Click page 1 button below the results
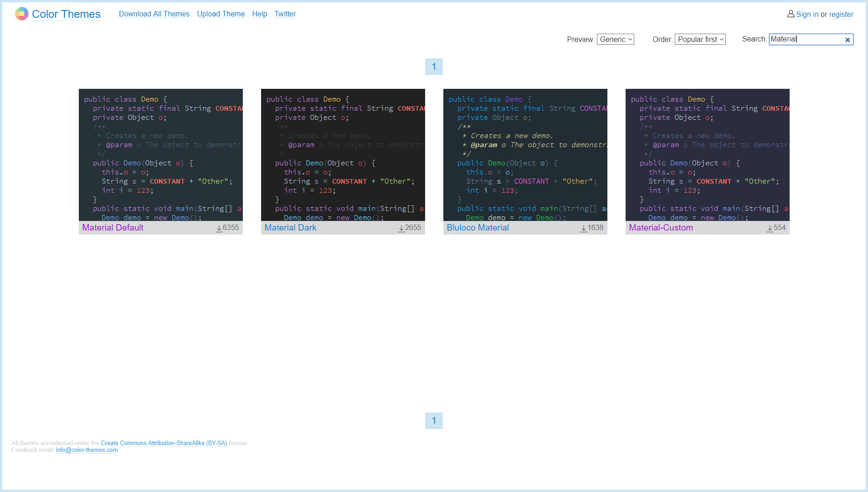 [434, 420]
